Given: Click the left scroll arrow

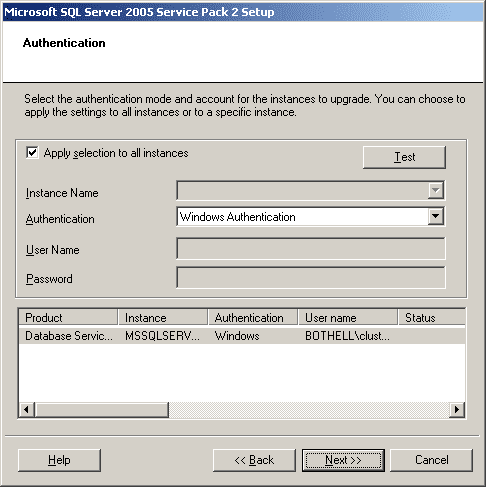Looking at the screenshot, I should [27, 409].
